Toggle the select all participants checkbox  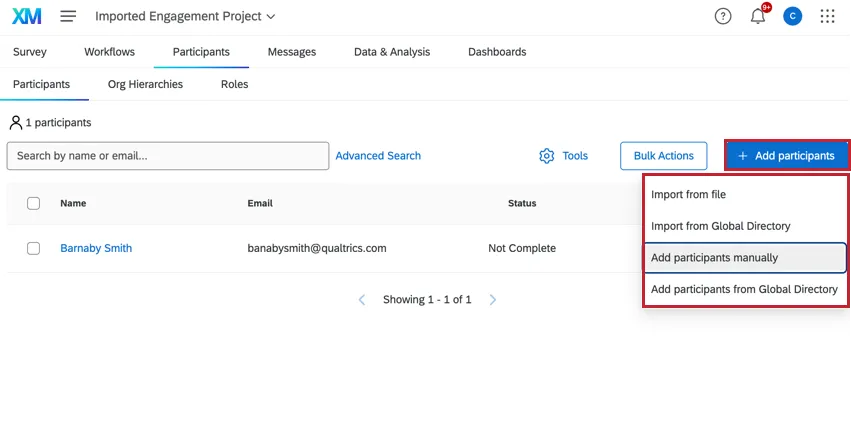coord(33,203)
